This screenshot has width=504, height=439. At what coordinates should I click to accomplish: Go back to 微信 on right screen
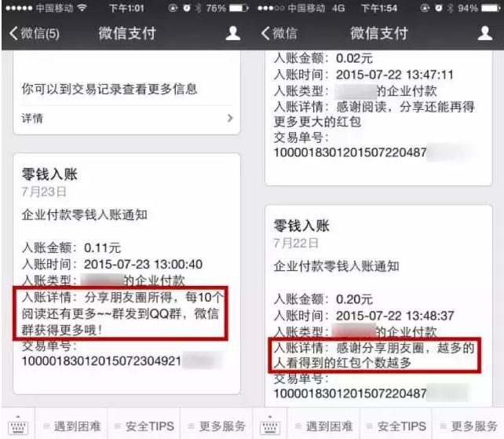click(279, 33)
